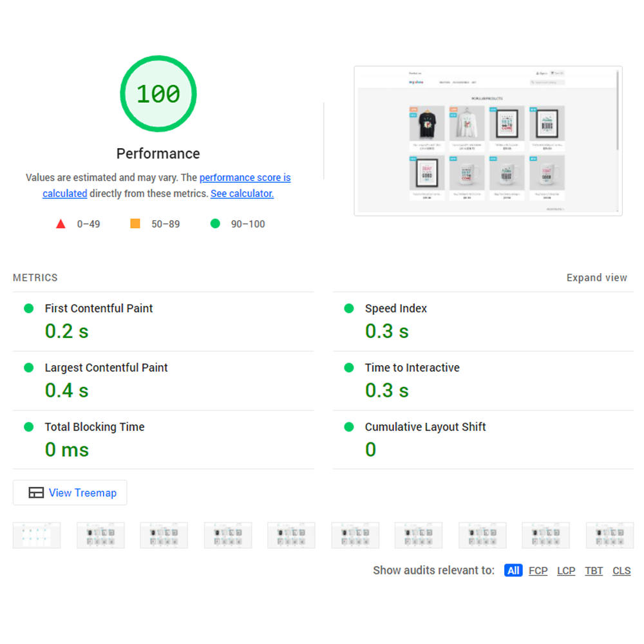The image size is (644, 644).
Task: Filter audits by LCP
Action: 566,571
